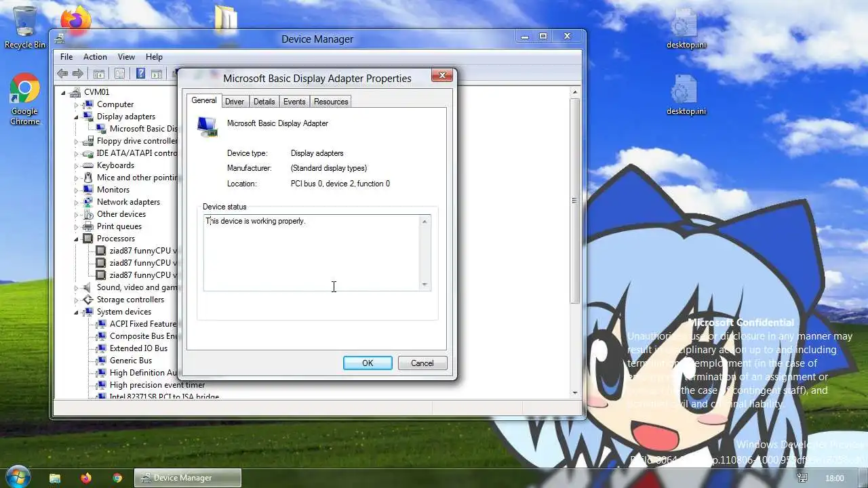Expand the Floppy drive controllers category

coord(77,141)
